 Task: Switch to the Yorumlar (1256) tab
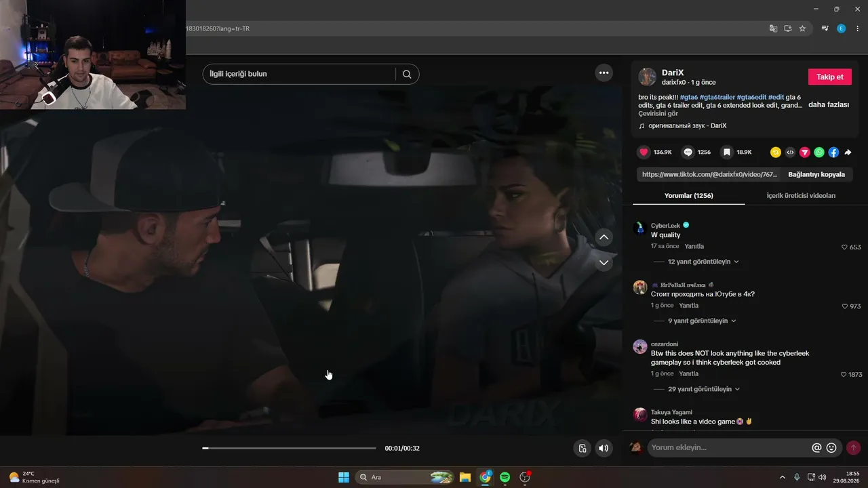[x=688, y=196]
